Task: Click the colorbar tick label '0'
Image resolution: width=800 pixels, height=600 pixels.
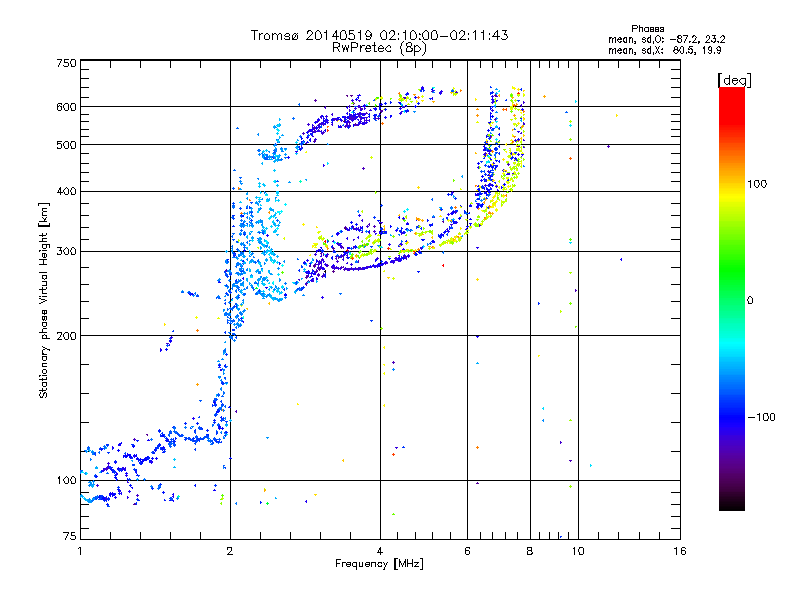Action: coord(750,300)
